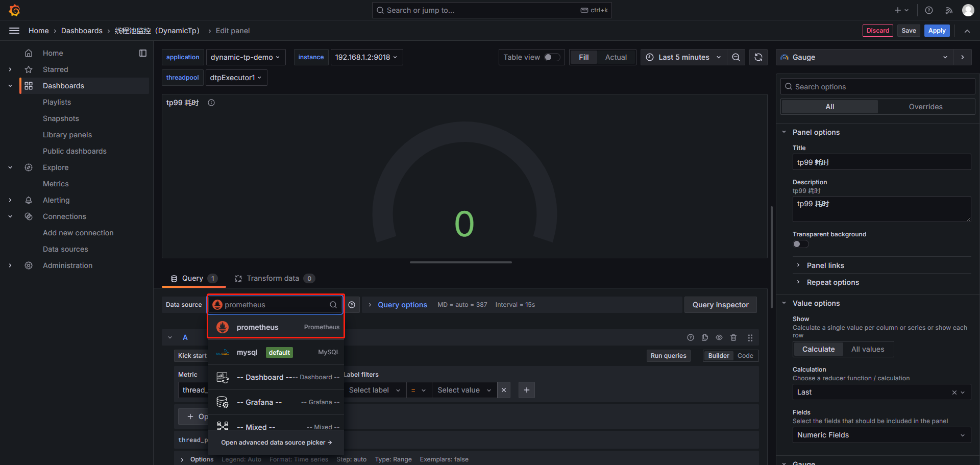Click the refresh dashboard icon

758,57
